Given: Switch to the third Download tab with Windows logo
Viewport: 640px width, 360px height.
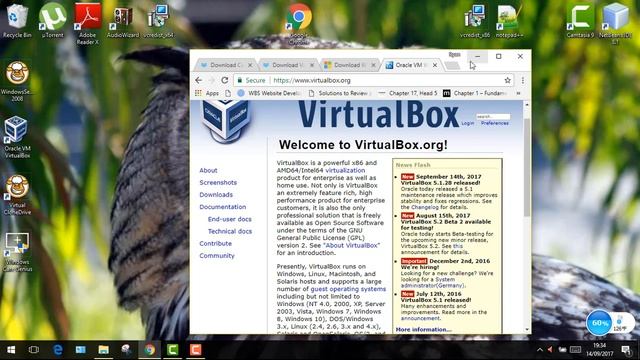Looking at the screenshot, I should click(x=349, y=65).
